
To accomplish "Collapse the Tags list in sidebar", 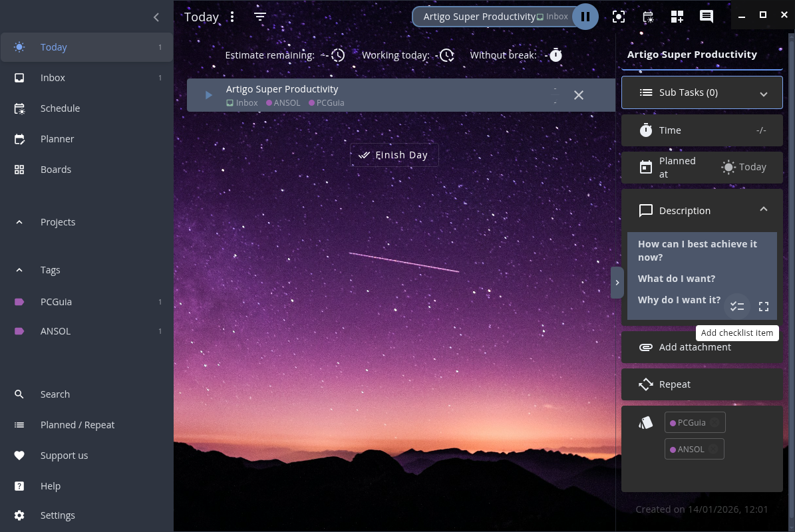I will pos(19,270).
